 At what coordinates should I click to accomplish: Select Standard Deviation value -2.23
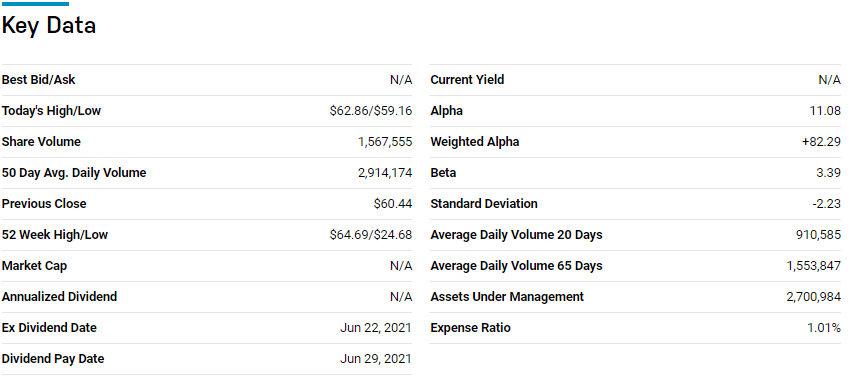(x=825, y=203)
